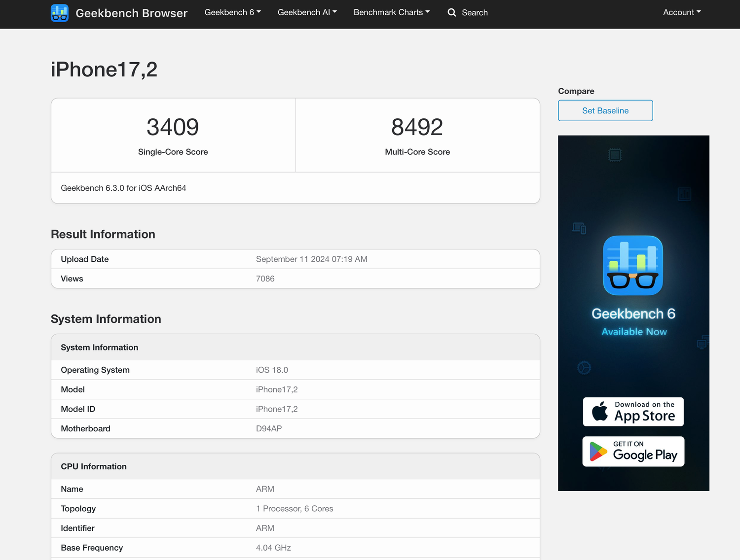The width and height of the screenshot is (740, 560).
Task: Click the Motherboard row label
Action: coord(86,428)
